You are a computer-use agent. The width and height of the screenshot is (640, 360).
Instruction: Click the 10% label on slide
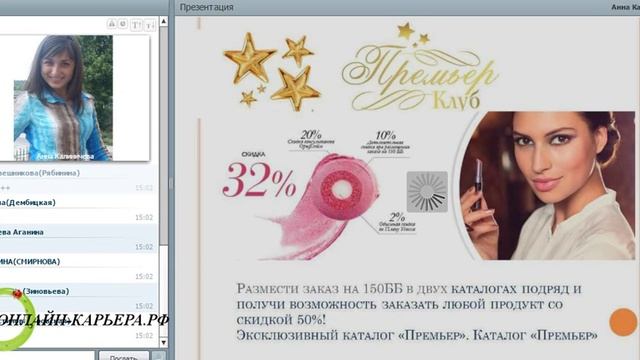click(385, 135)
